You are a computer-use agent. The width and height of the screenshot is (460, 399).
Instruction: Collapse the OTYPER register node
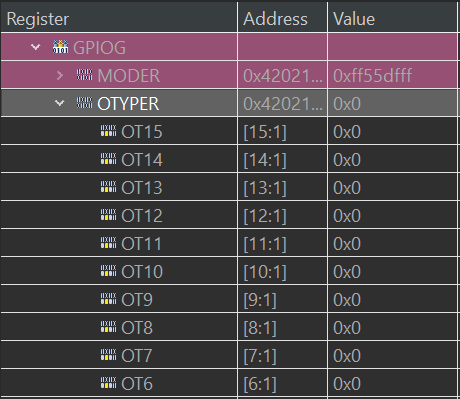[60, 103]
